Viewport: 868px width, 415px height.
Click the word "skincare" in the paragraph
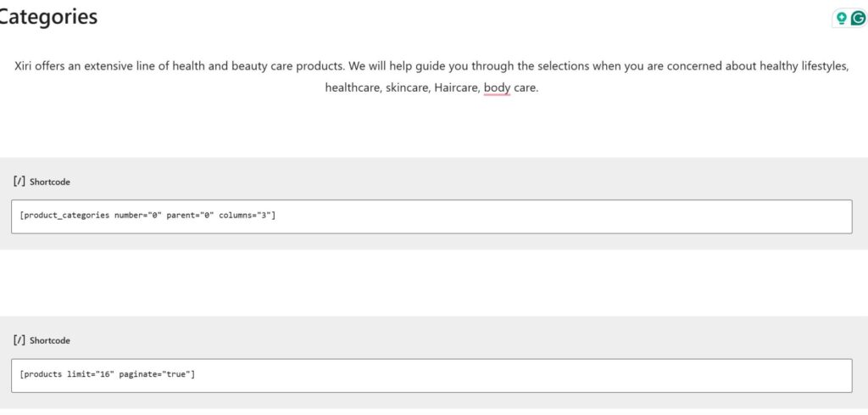point(407,87)
